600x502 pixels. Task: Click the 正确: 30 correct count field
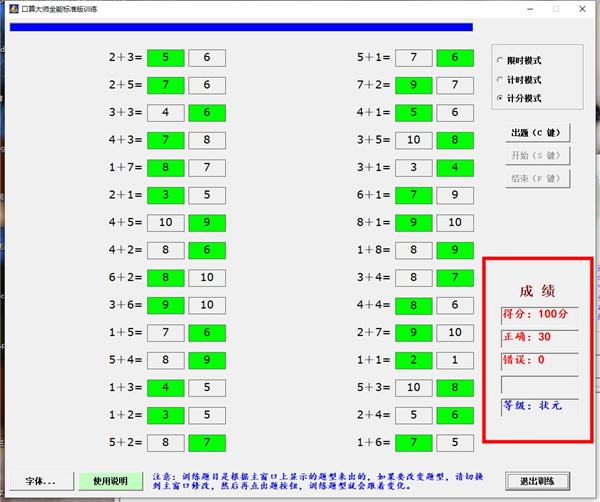tap(539, 337)
